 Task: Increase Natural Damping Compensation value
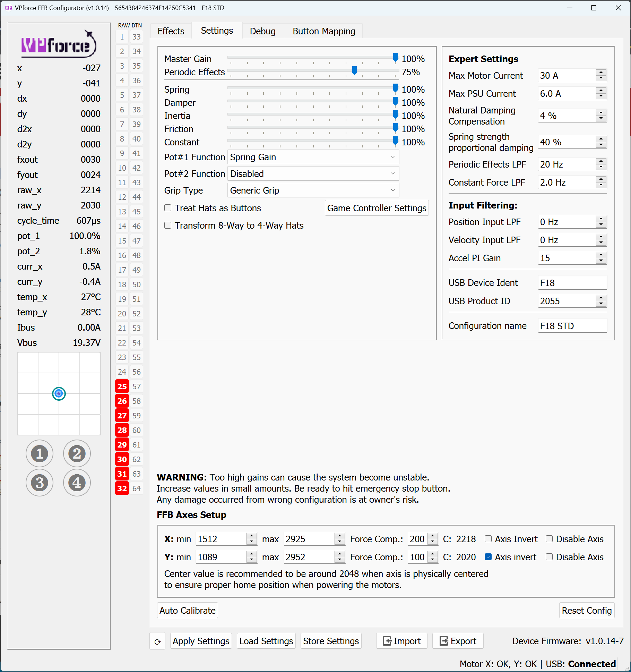coord(601,113)
